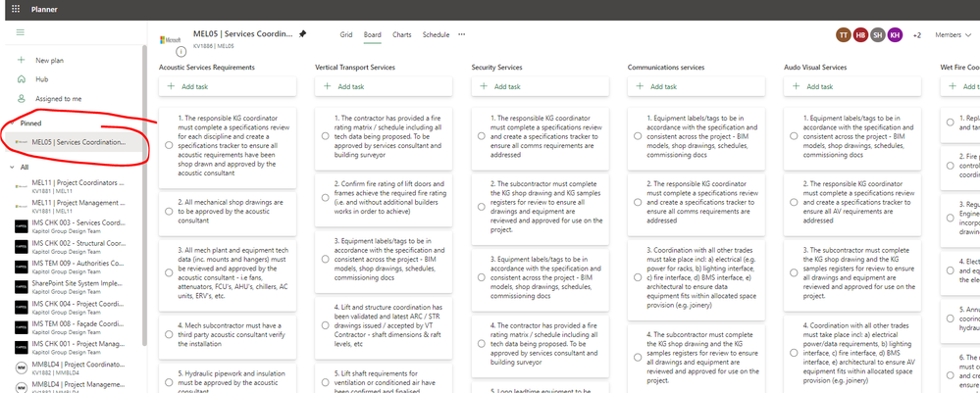Select HB member avatar
This screenshot has width=980, height=393.
(x=860, y=35)
